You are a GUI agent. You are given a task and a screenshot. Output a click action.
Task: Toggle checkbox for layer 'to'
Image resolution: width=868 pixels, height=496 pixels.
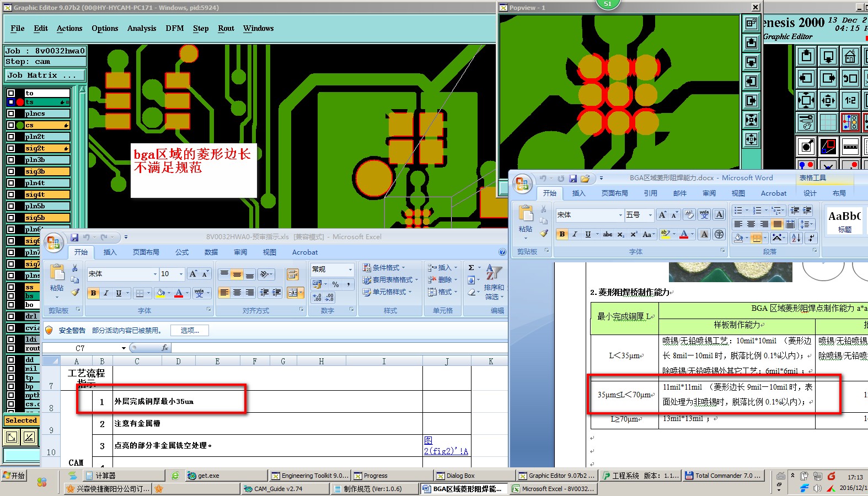pos(11,93)
